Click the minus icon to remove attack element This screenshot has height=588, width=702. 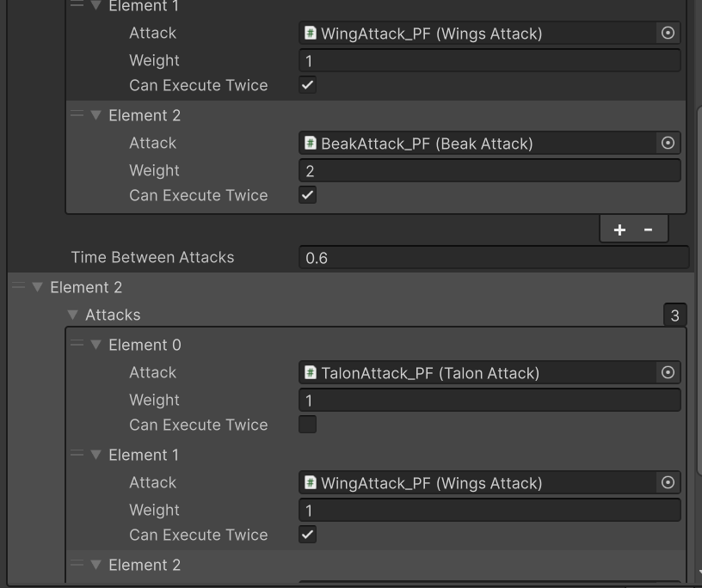tap(648, 230)
